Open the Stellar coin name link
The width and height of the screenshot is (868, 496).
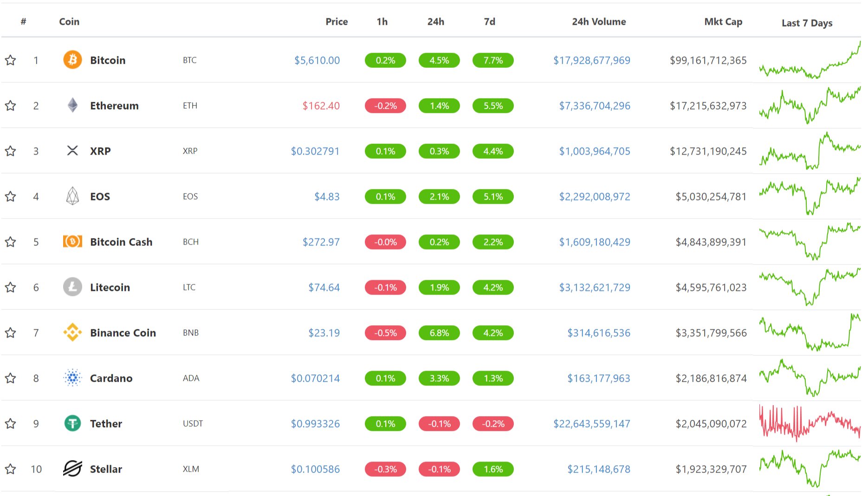click(x=106, y=469)
